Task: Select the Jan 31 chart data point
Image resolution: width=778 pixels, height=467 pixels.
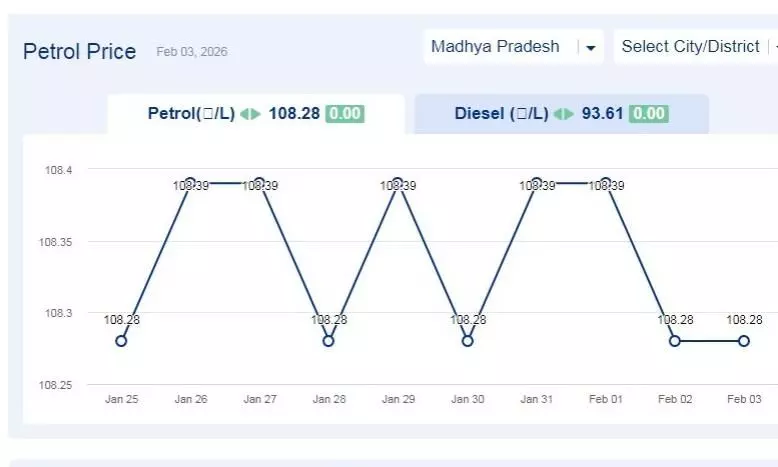Action: pos(536,183)
